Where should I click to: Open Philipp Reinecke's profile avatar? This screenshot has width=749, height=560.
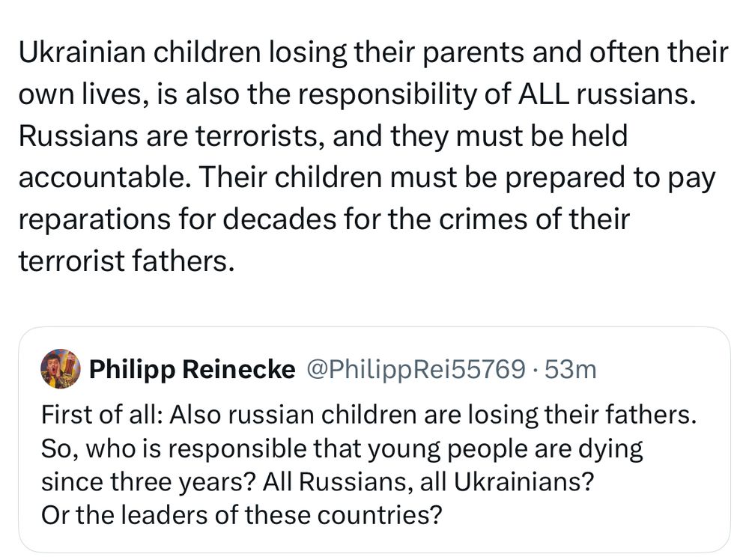60,368
